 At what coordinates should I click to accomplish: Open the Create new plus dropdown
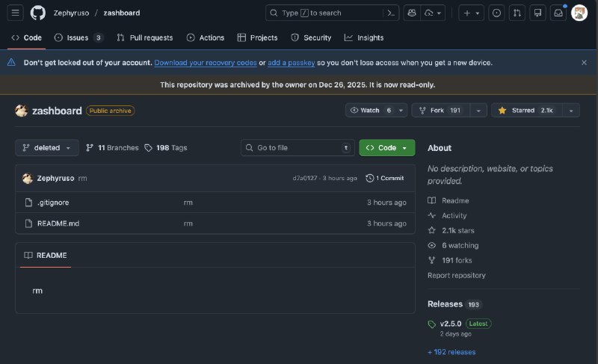pos(472,13)
